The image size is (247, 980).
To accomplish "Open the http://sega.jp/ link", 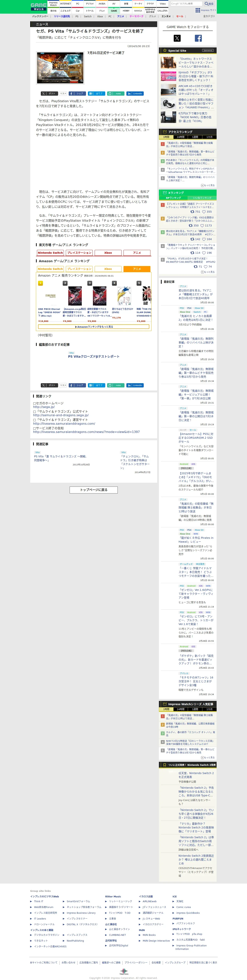I will point(44,407).
